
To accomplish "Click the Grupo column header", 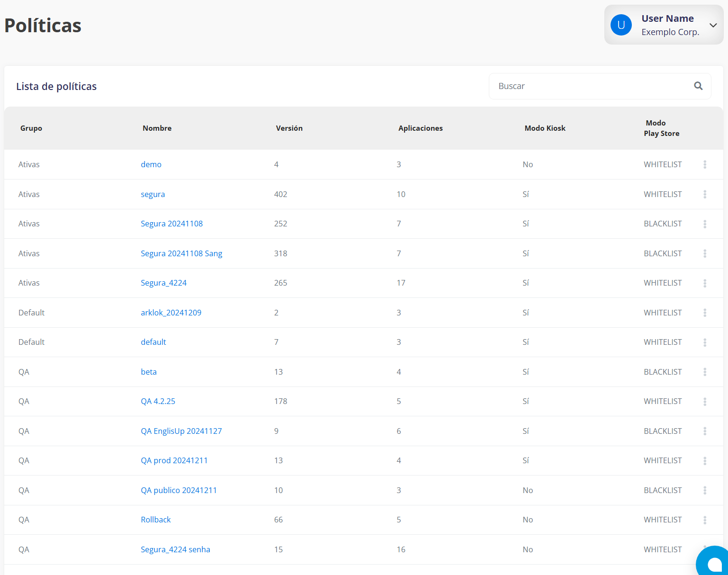I will [31, 128].
